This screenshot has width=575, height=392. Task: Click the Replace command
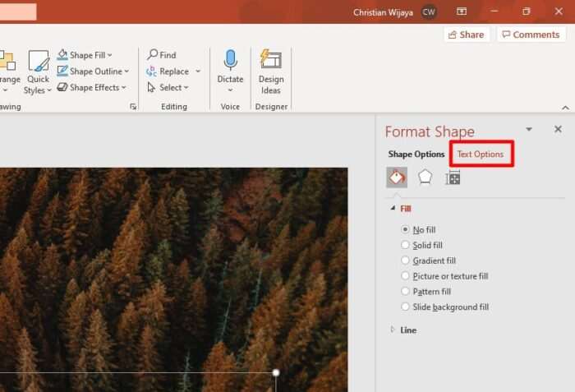168,71
